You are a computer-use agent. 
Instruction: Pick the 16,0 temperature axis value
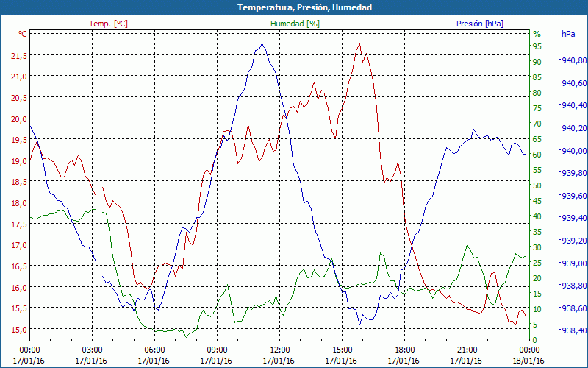point(19,288)
